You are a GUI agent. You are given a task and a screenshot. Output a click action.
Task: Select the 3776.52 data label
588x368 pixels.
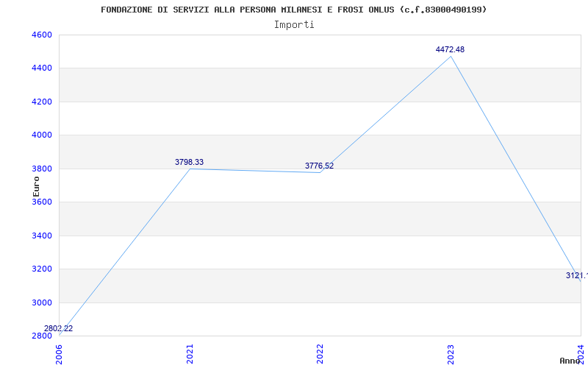click(319, 166)
